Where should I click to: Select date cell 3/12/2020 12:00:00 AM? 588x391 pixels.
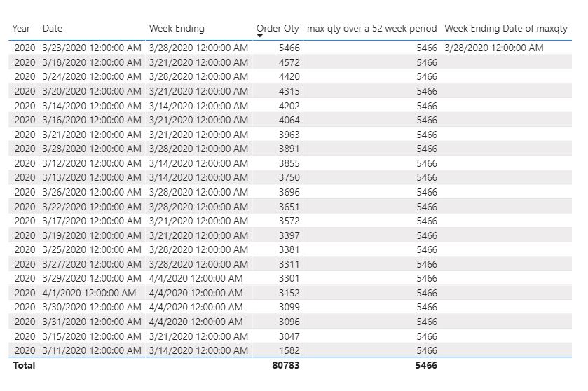tap(92, 163)
